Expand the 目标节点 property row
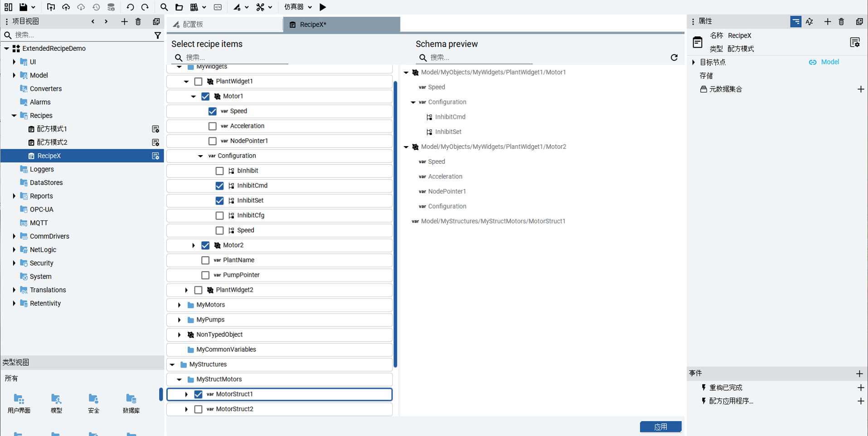Viewport: 868px width, 436px height. click(693, 62)
